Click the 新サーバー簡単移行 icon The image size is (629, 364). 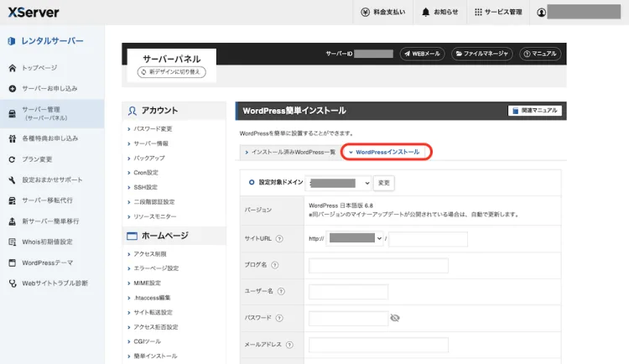pos(13,221)
